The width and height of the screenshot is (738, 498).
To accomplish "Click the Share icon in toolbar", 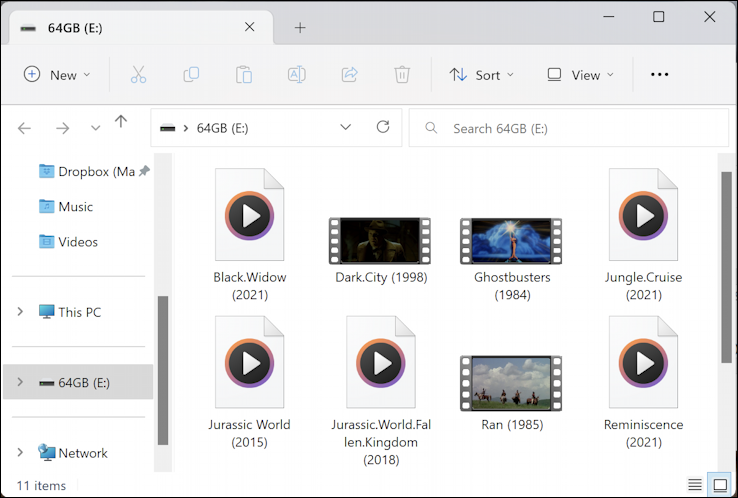I will tap(349, 75).
